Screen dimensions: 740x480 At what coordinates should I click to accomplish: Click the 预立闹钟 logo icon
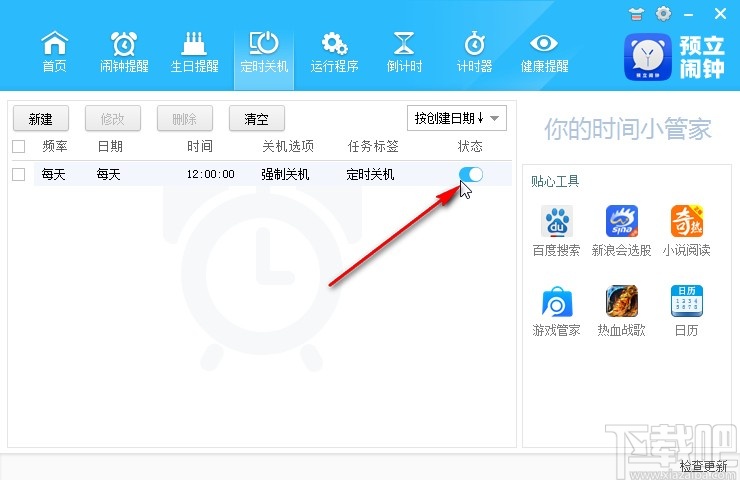(648, 57)
